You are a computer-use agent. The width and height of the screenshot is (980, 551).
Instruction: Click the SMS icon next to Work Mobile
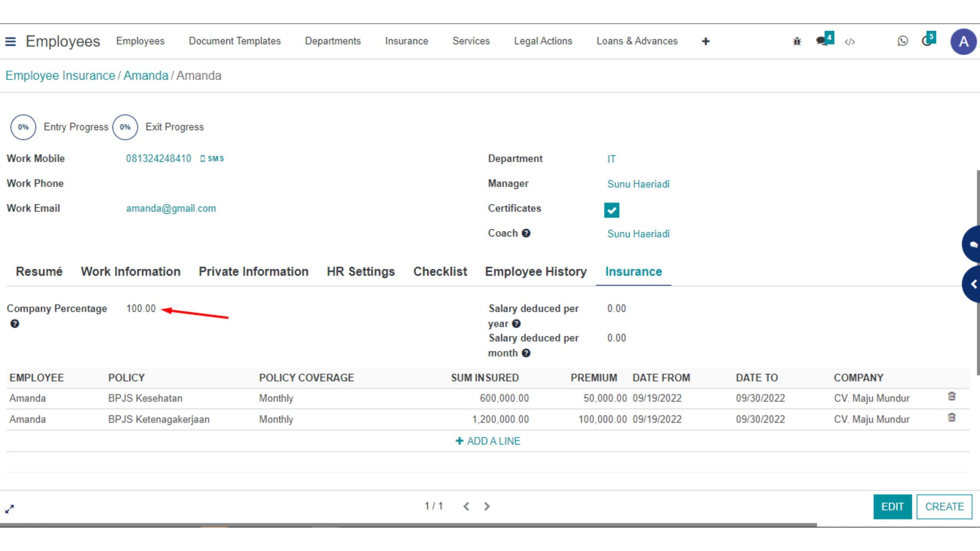point(212,158)
